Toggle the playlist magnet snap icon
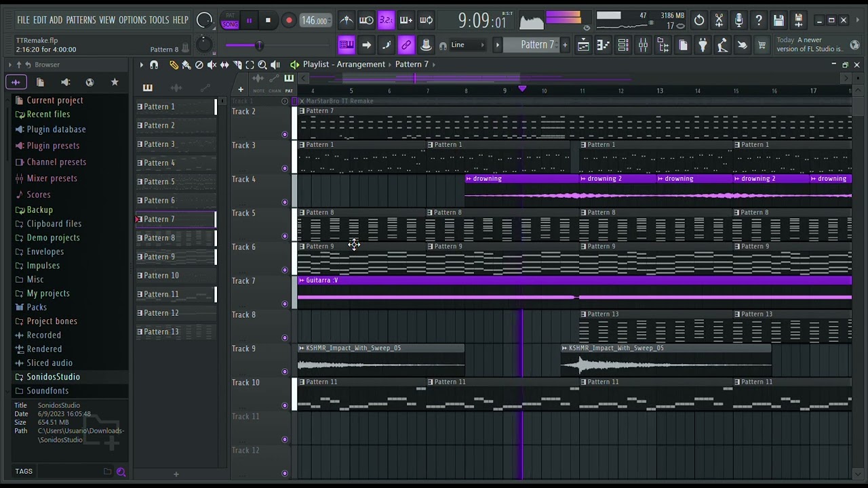Screen dimensions: 868x488 154,64
